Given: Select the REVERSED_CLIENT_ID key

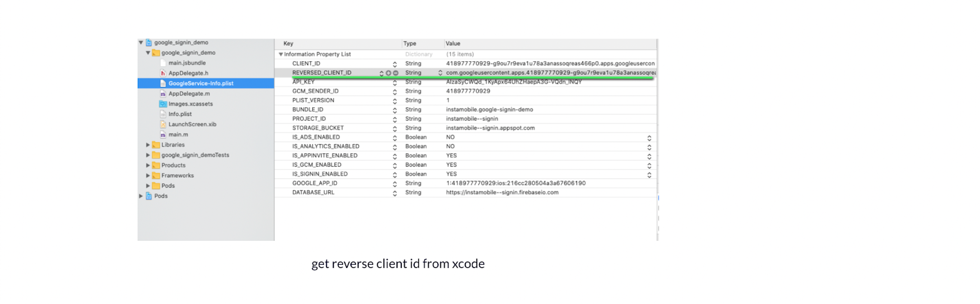Looking at the screenshot, I should click(x=322, y=73).
